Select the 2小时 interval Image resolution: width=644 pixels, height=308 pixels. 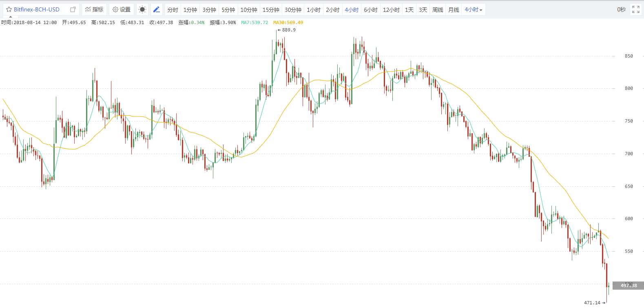[x=333, y=10]
